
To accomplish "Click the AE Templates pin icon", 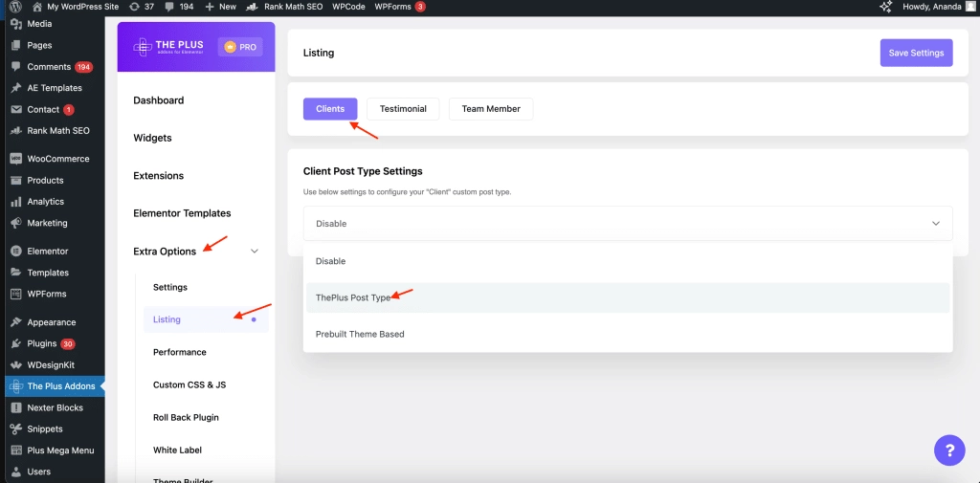I will click(x=16, y=88).
